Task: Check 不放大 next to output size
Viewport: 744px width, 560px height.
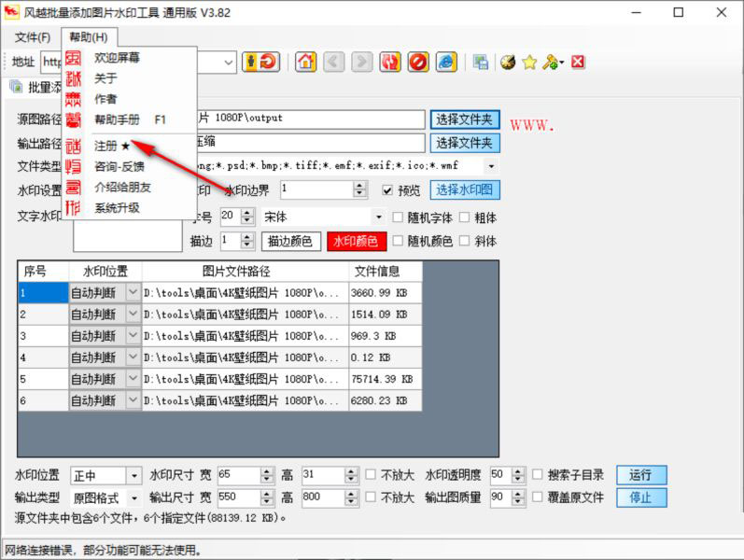Action: [371, 497]
